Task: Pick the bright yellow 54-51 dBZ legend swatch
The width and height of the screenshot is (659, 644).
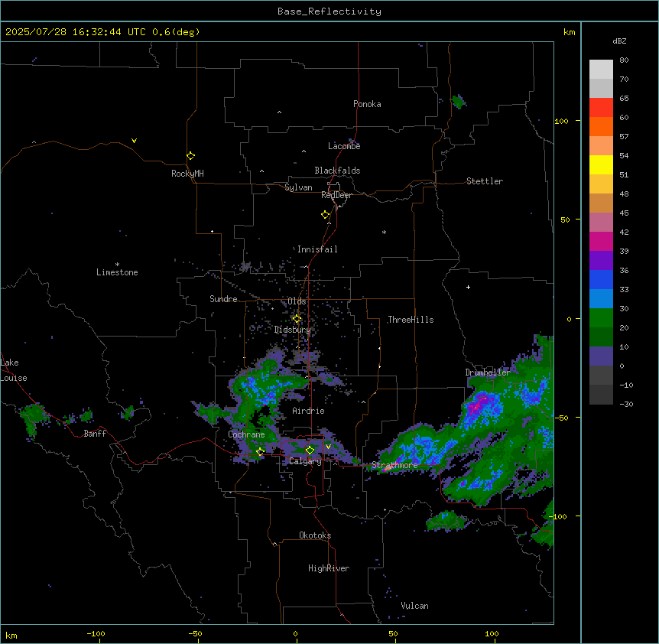Action: 601,164
